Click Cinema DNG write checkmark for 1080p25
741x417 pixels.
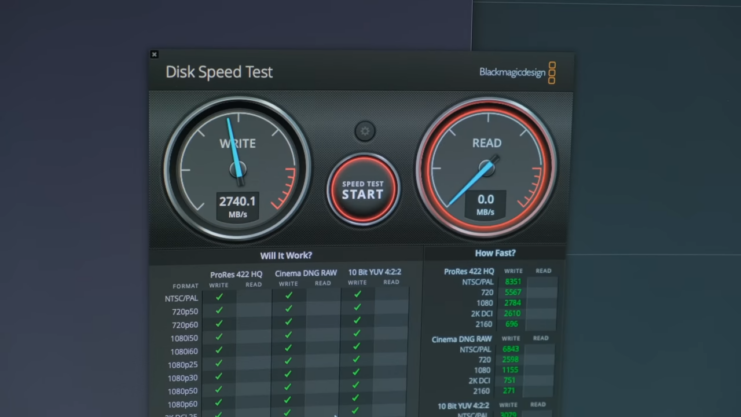pyautogui.click(x=287, y=361)
